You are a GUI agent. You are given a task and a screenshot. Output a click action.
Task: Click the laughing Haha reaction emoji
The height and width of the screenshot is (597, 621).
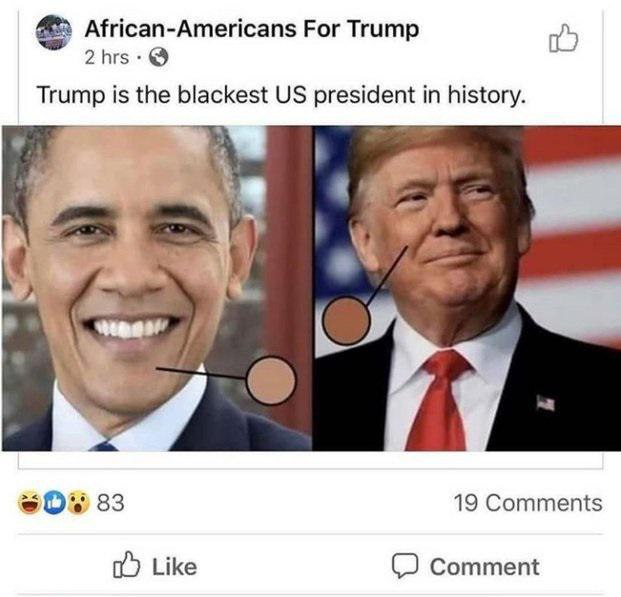tap(30, 502)
